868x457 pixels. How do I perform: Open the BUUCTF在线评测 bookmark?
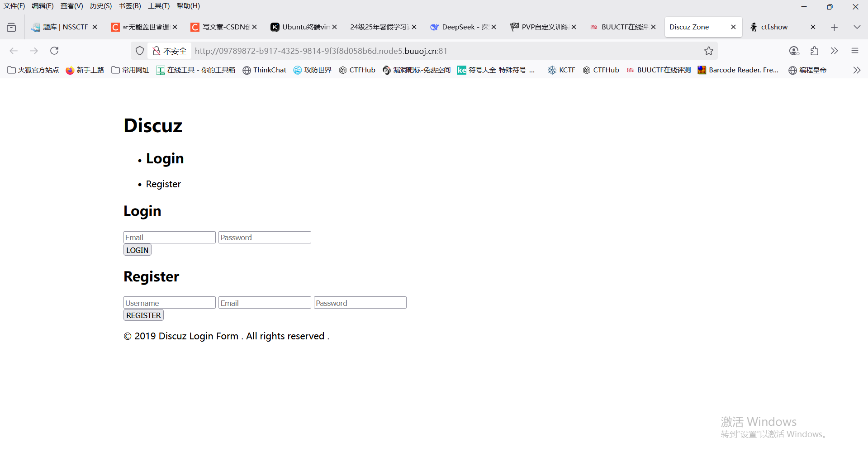tap(659, 70)
